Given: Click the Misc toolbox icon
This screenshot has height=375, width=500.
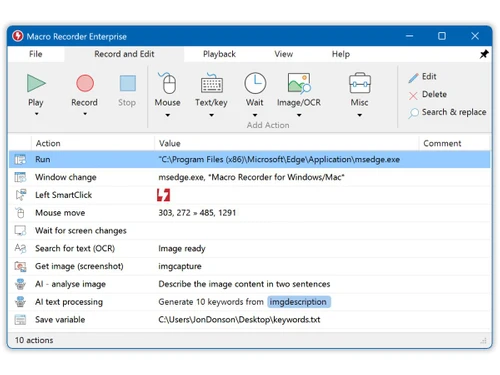Looking at the screenshot, I should click(359, 83).
